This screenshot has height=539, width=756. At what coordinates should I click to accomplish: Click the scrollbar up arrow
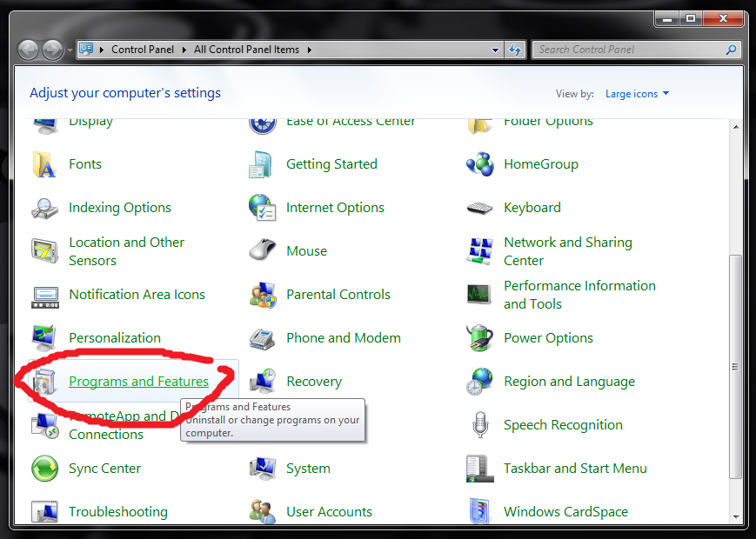pos(736,127)
